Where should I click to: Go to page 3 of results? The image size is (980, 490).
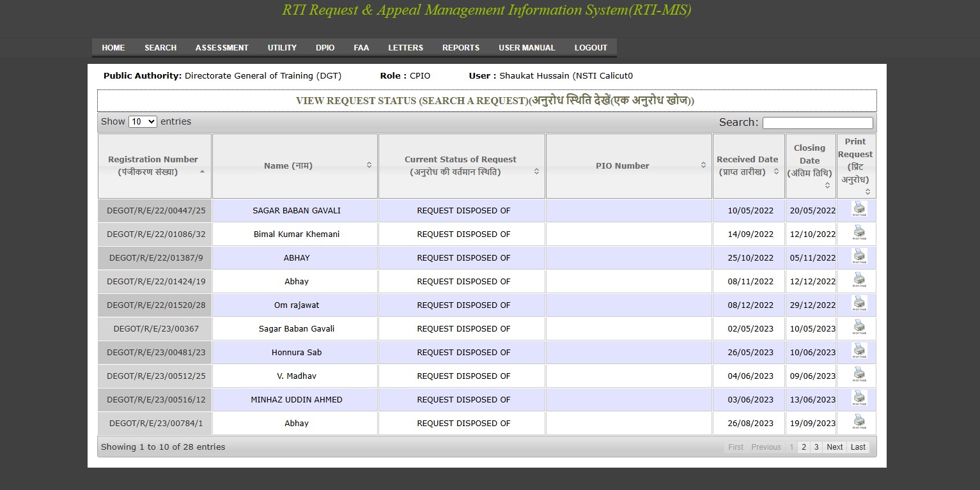[816, 447]
